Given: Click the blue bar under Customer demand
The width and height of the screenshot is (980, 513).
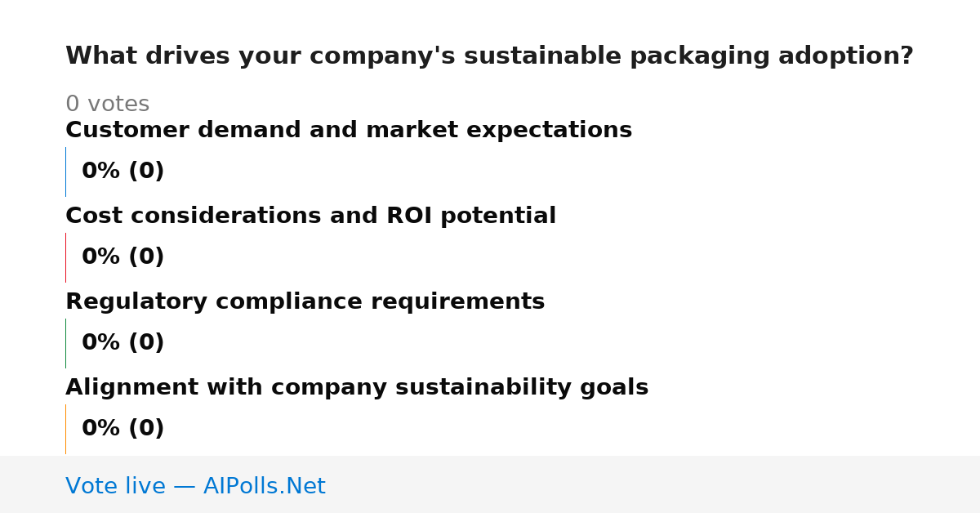Looking at the screenshot, I should pos(65,172).
